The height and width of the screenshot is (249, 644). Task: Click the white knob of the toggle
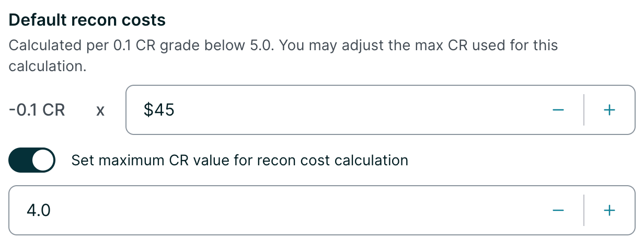[43, 160]
